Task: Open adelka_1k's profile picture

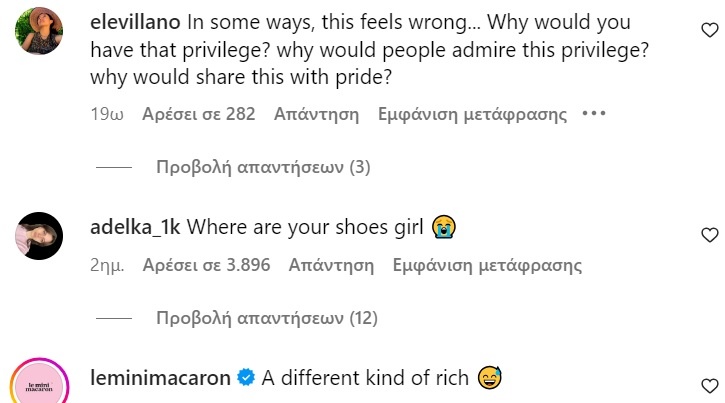Action: pyautogui.click(x=41, y=236)
